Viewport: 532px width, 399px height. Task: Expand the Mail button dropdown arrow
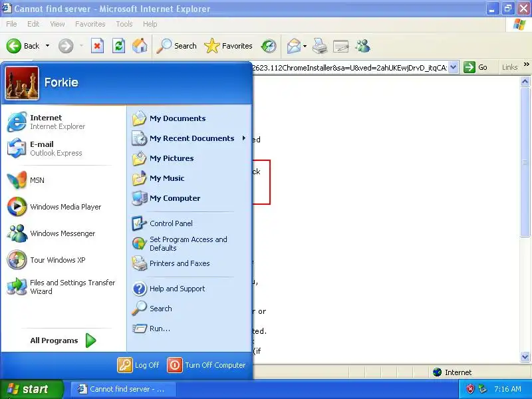point(305,46)
